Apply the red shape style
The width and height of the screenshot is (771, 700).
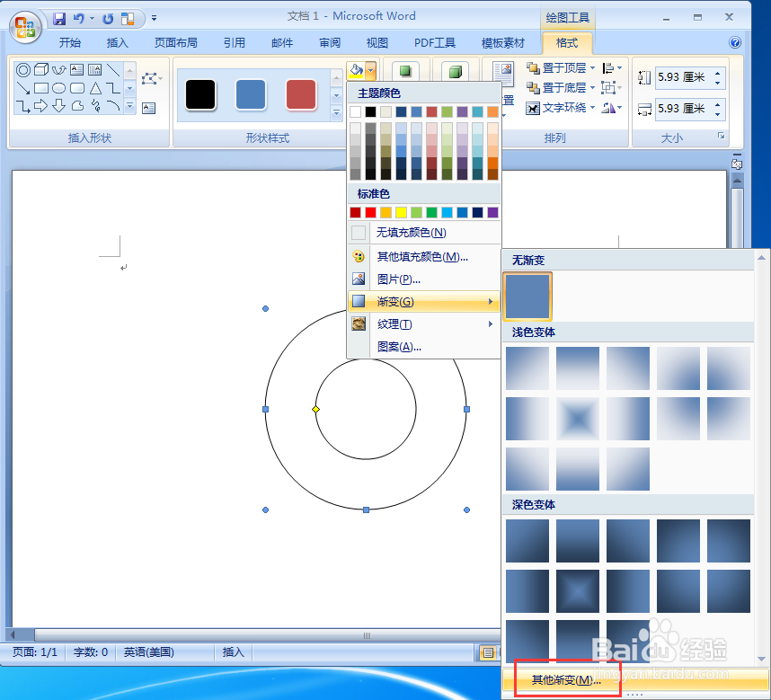click(x=301, y=94)
